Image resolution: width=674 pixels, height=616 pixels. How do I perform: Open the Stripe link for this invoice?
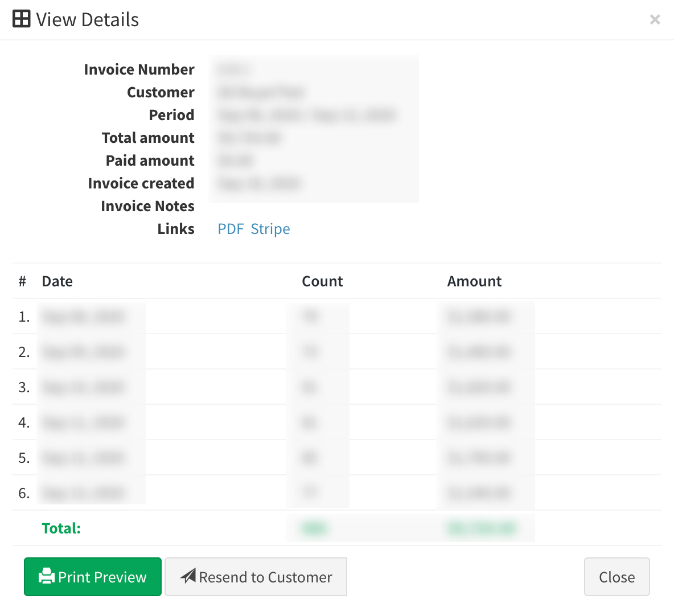click(270, 228)
